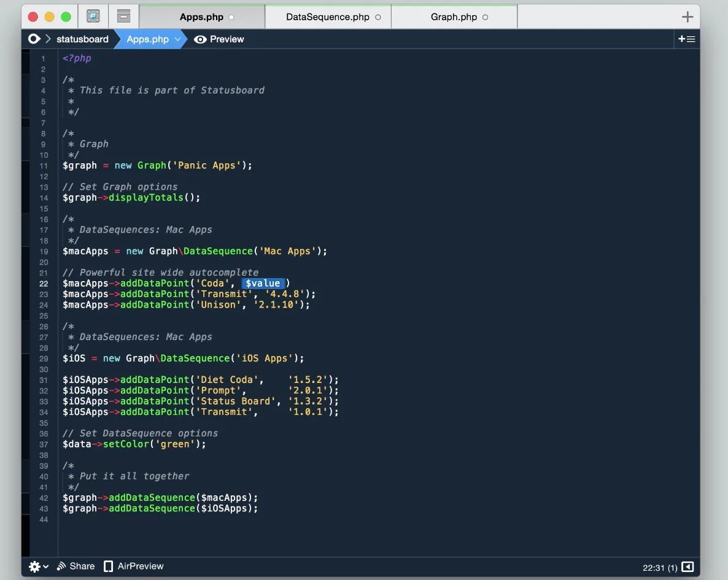Click the 'Powerful site wide autocomplete' comment
Screen dimensions: 728x580
pos(161,272)
